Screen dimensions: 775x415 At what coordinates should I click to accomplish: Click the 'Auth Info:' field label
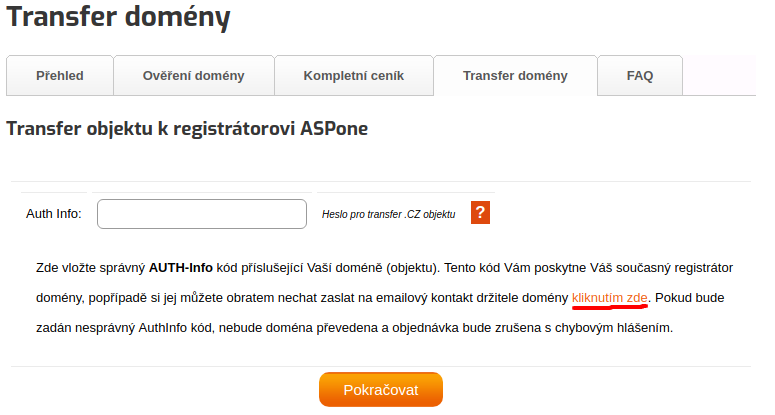pos(54,214)
